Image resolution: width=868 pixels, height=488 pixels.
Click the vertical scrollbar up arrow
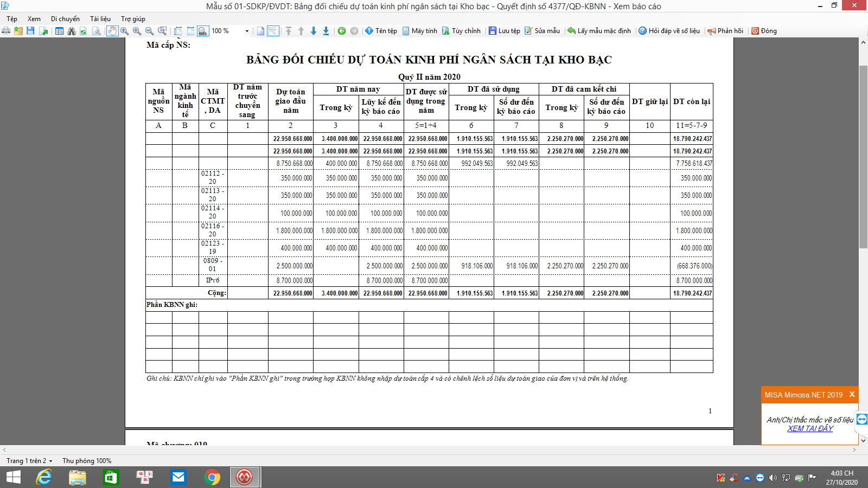coord(863,42)
